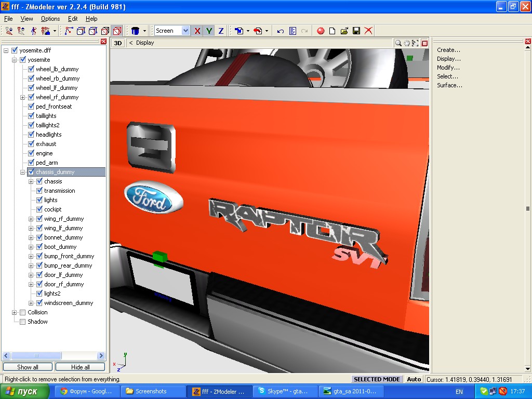Toggle the exhaust checkbox
Viewport: 532px width, 399px height.
[31, 144]
